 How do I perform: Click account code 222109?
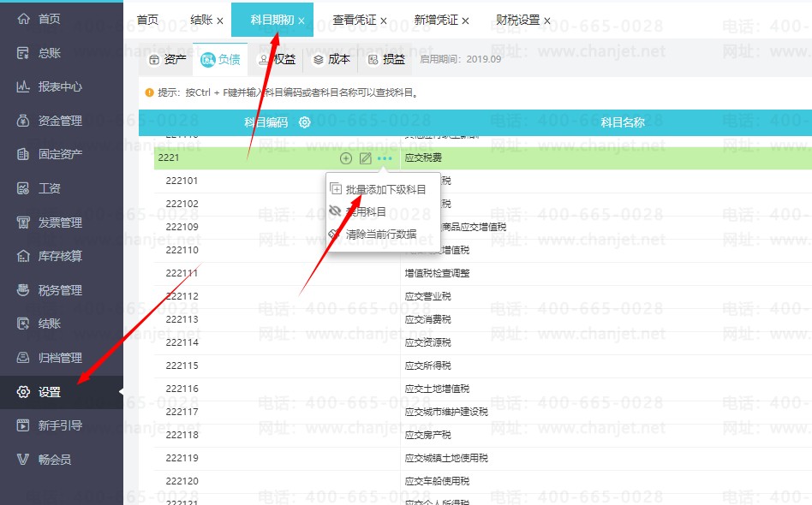click(x=182, y=227)
